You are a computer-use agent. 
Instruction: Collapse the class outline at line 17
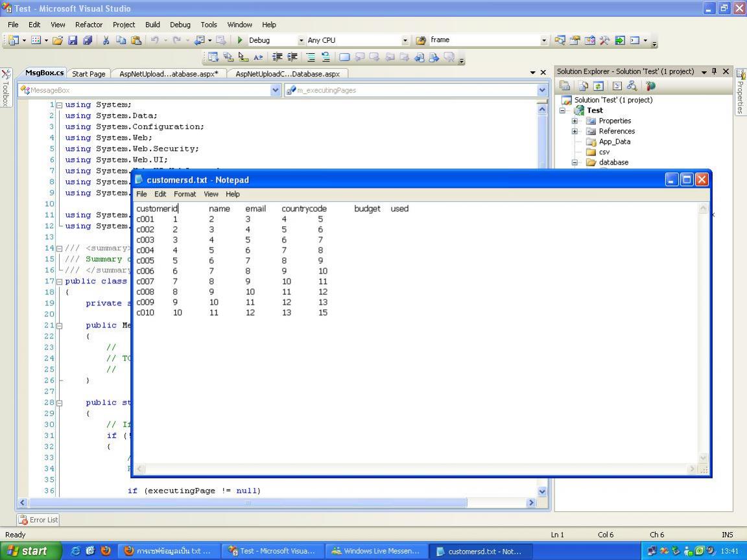point(59,281)
